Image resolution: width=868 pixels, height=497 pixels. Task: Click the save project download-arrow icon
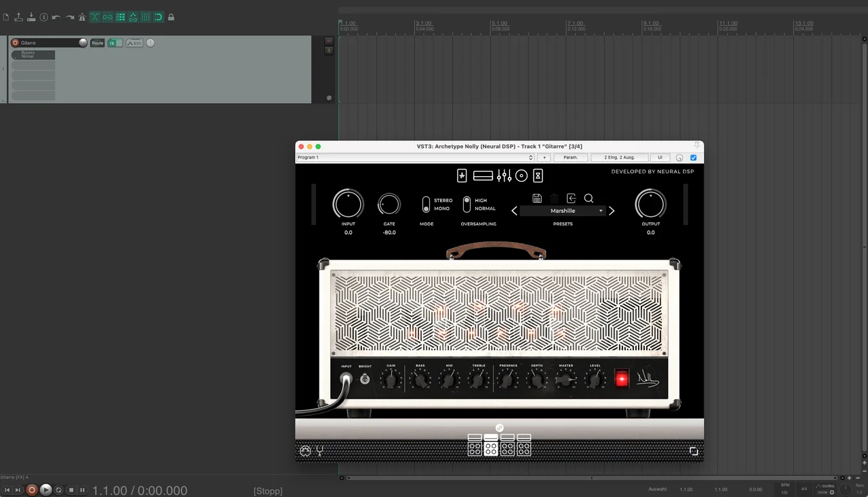(x=31, y=17)
